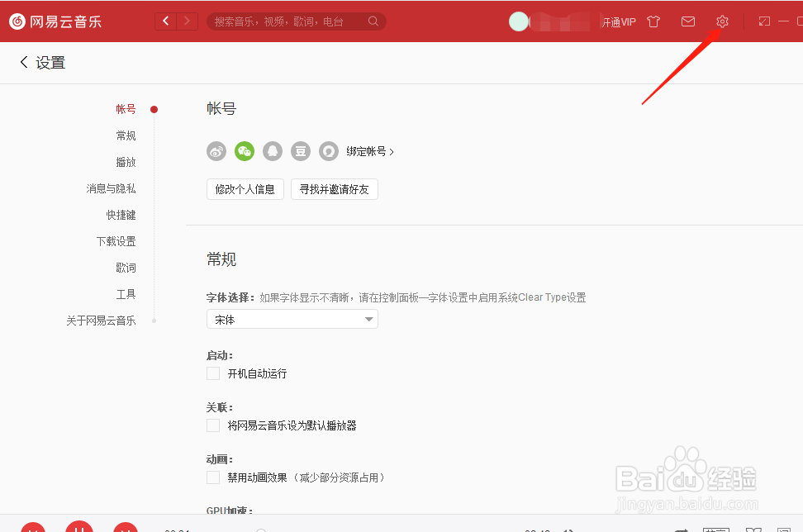Viewport: 803px width, 532px height.
Task: Click the 设置 page title
Action: coord(50,63)
